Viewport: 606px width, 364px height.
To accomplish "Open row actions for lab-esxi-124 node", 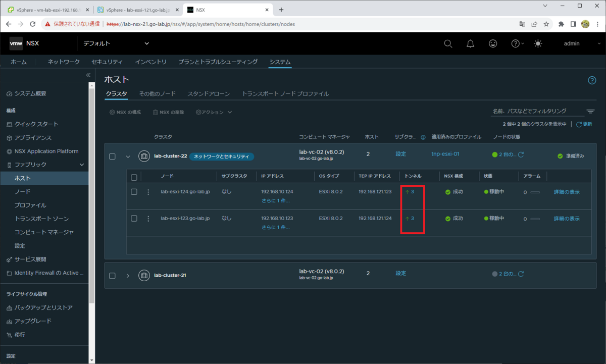I will pos(148,192).
